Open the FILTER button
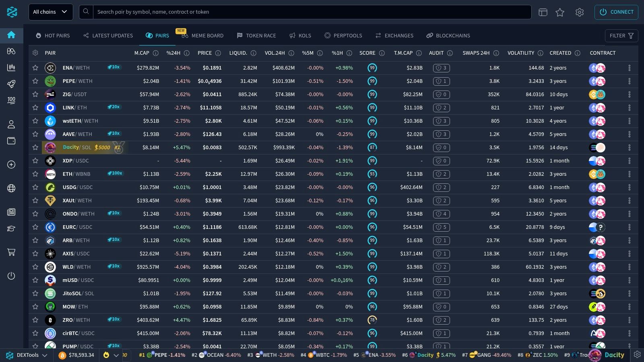The height and width of the screenshot is (362, 644). pyautogui.click(x=621, y=35)
